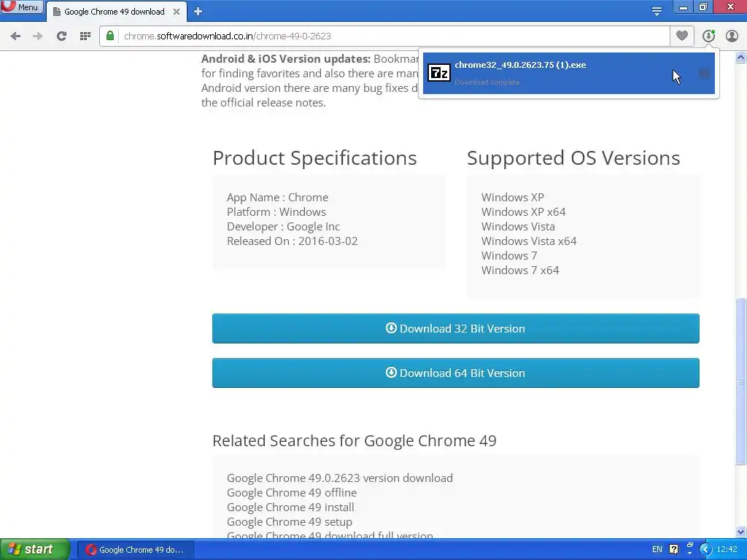
Task: Close the Google Chrome 49 download tab
Action: click(177, 12)
